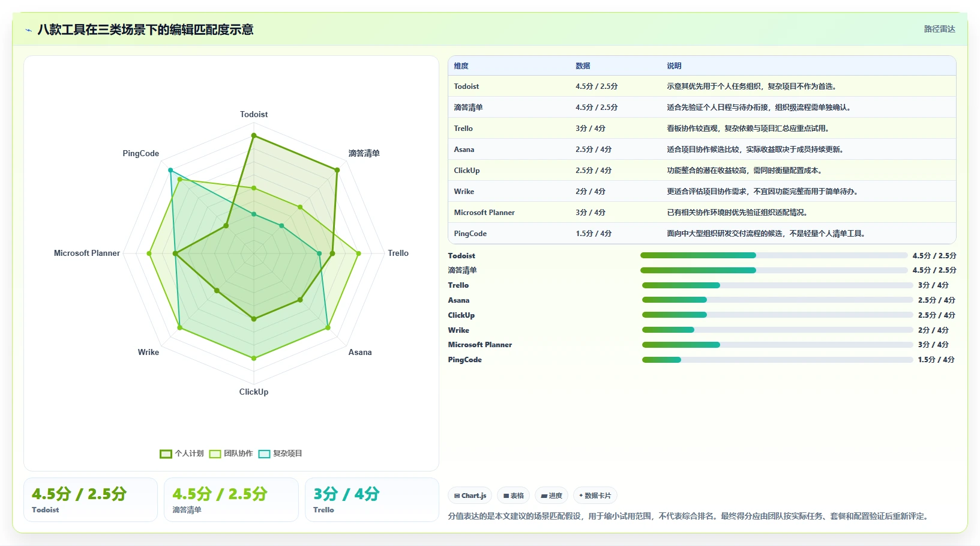This screenshot has width=980, height=546.
Task: Click the 滴答清单 progress bar
Action: tap(774, 270)
